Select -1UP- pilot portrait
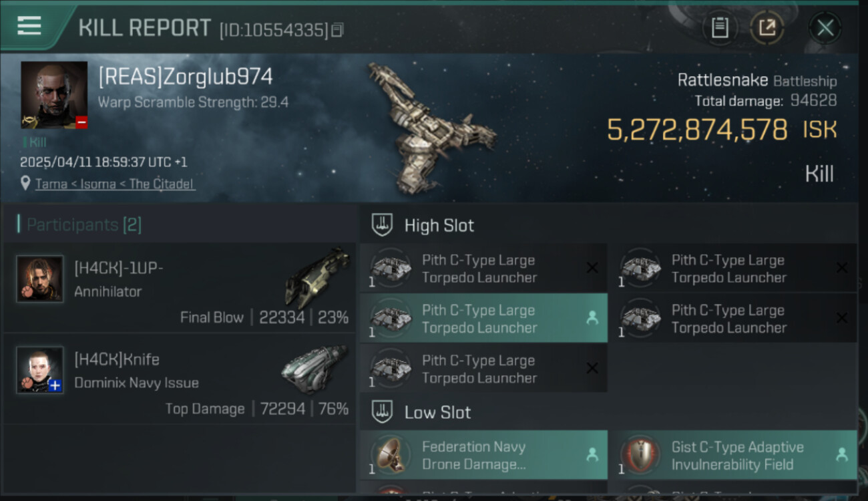Screen dimensions: 868x501 pos(40,279)
